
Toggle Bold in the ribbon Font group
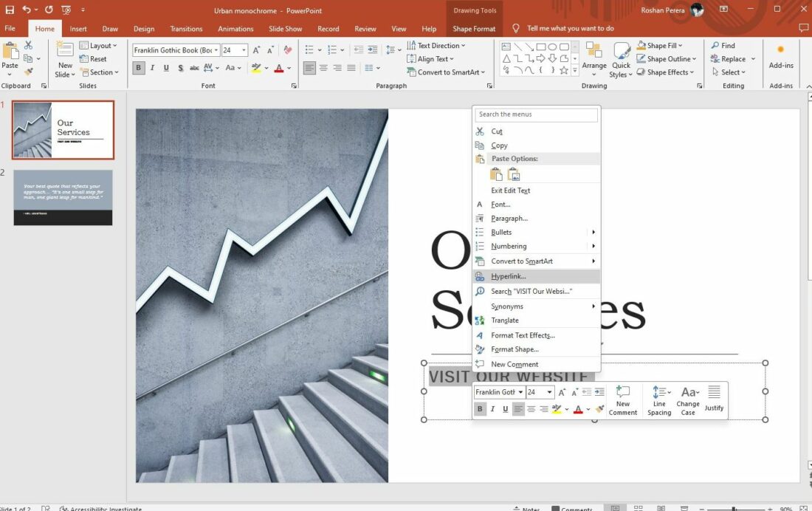point(139,68)
